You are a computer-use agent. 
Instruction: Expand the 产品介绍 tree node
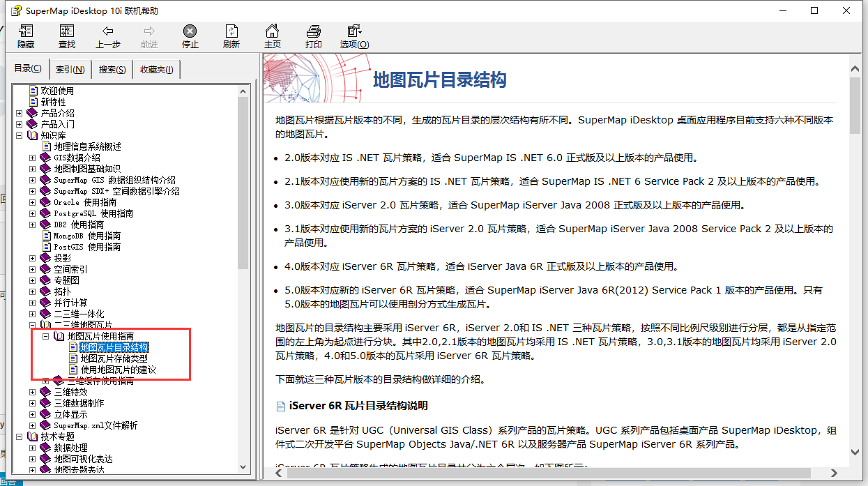tap(20, 113)
